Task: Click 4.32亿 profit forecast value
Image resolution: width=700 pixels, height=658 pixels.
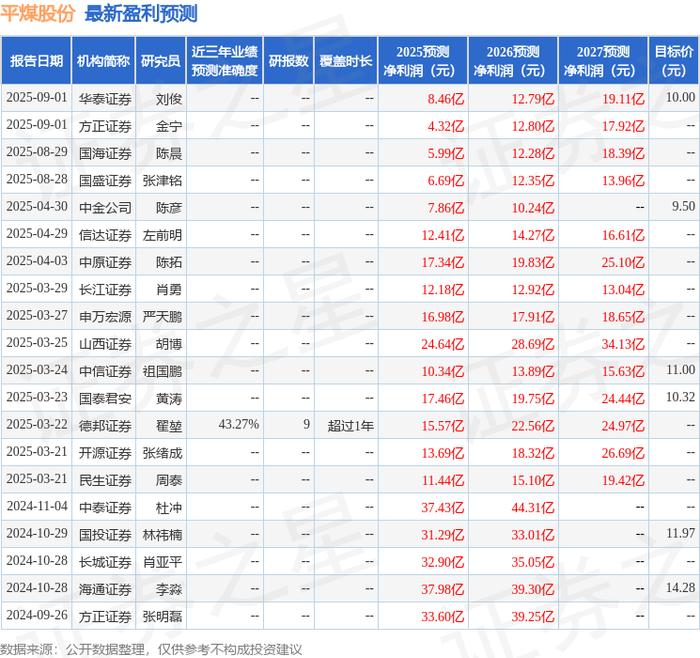Action: pos(446,126)
